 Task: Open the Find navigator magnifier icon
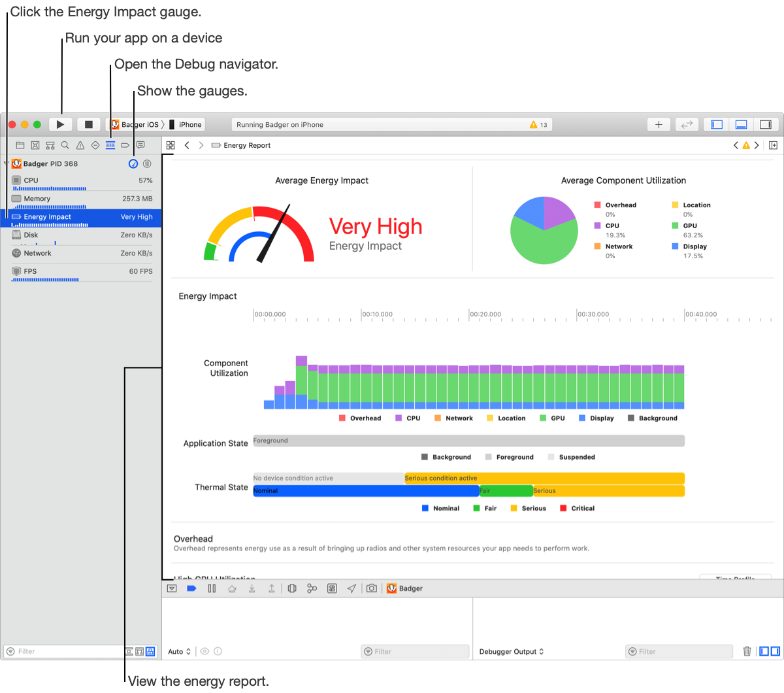[65, 145]
